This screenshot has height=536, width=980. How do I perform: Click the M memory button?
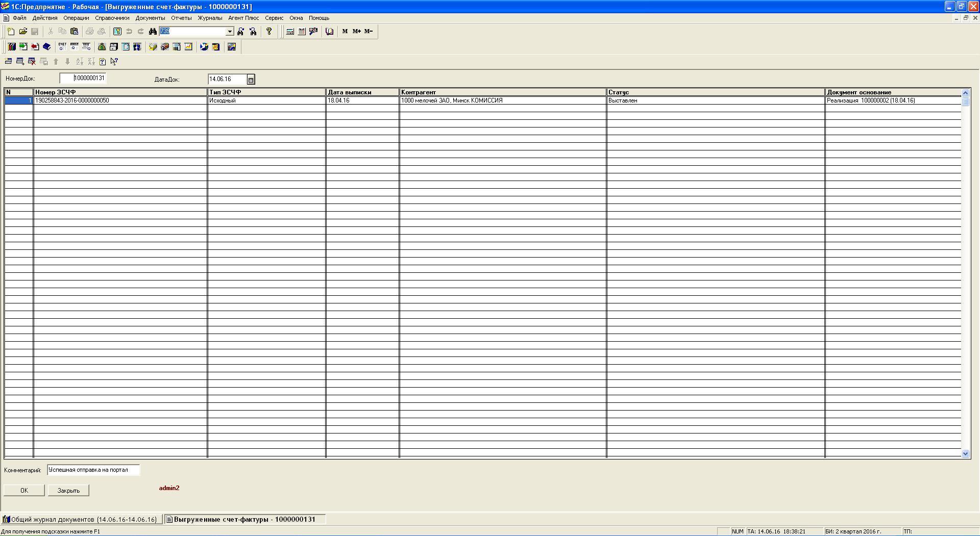[x=345, y=32]
